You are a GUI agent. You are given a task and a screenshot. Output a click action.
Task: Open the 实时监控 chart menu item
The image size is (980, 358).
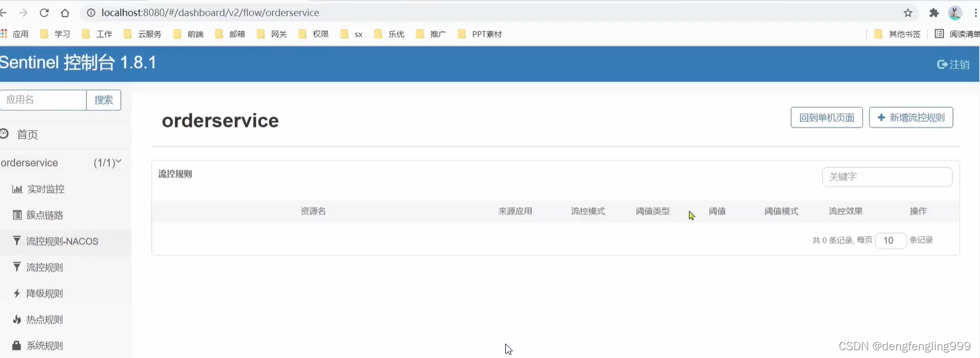click(45, 189)
